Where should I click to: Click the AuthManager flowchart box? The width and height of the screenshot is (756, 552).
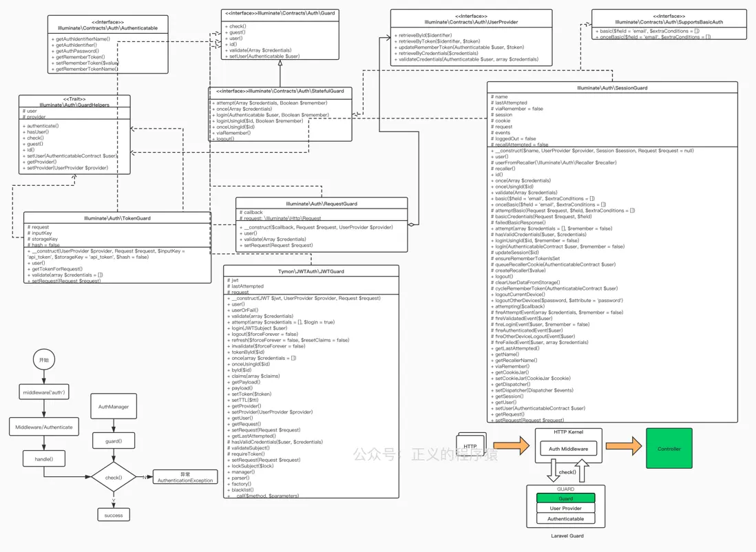tap(113, 406)
